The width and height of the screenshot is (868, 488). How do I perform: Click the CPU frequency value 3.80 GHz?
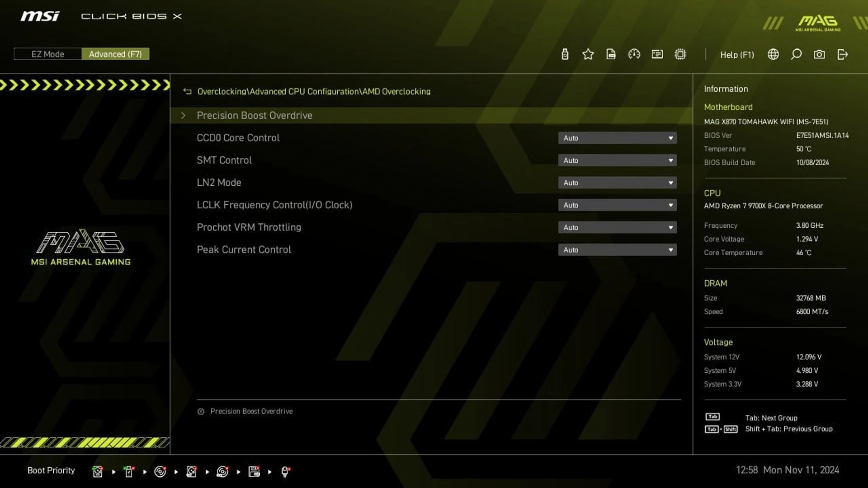809,225
